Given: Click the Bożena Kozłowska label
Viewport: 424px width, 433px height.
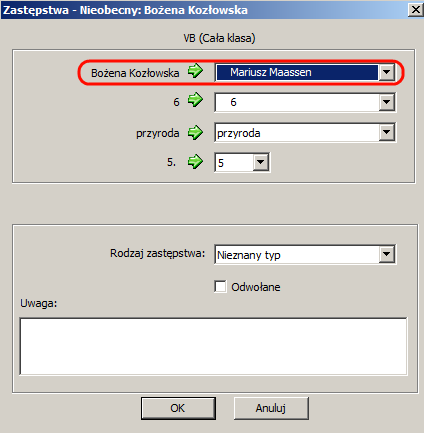Looking at the screenshot, I should (x=135, y=73).
